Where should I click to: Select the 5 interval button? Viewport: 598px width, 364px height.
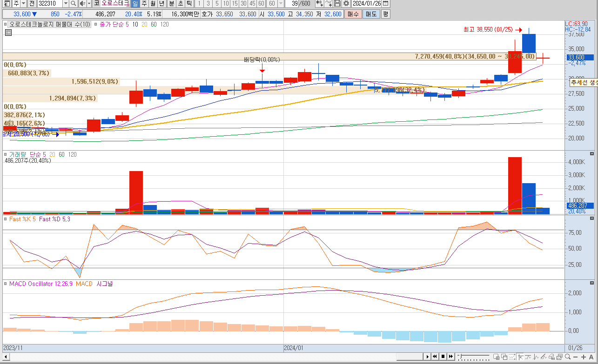pos(217,3)
